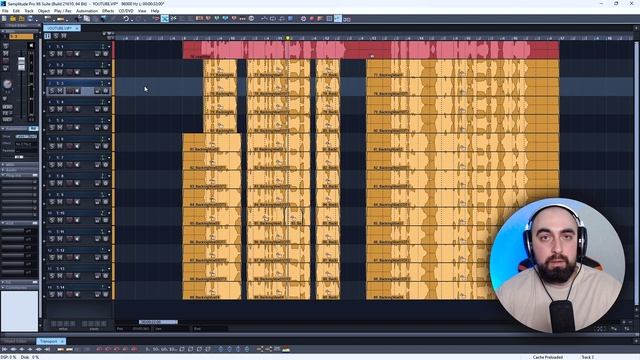
Task: Open the Automation menu
Action: click(x=87, y=11)
